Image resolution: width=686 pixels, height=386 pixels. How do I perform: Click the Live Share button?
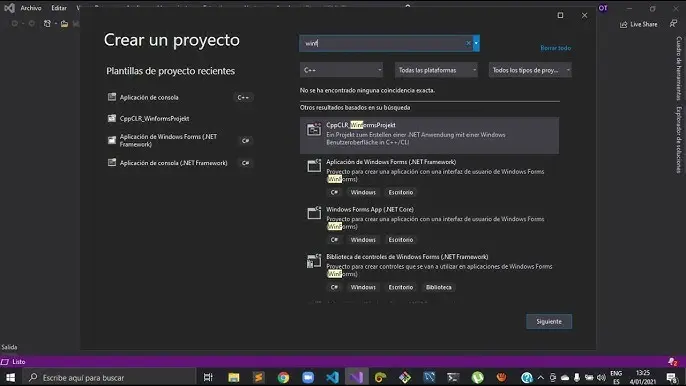(x=639, y=25)
